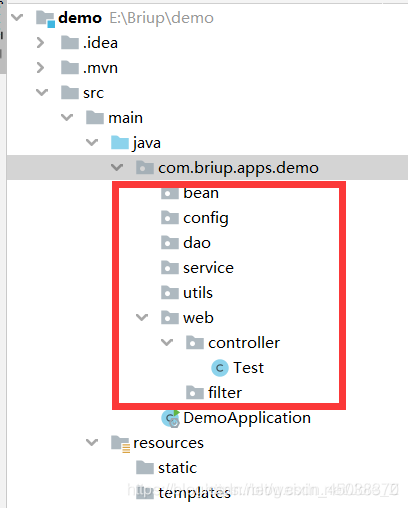Collapse the com.briup.apps.demo package chevron
The height and width of the screenshot is (508, 408).
117,167
